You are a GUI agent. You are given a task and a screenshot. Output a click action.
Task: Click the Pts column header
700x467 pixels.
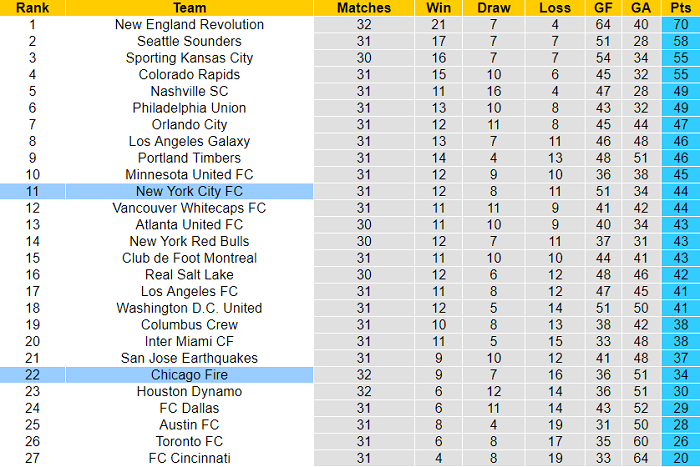click(x=681, y=8)
